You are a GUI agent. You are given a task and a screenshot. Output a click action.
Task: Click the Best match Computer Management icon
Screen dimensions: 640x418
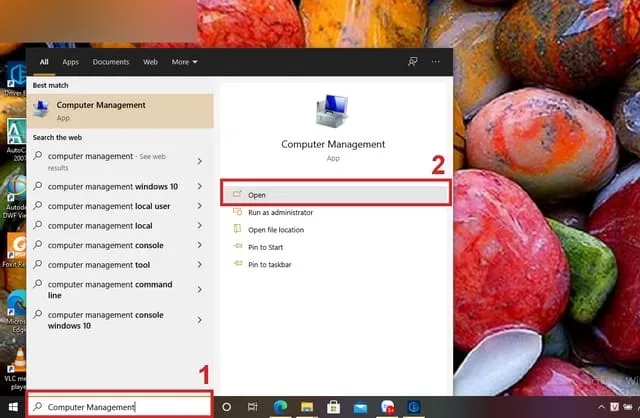click(x=41, y=109)
